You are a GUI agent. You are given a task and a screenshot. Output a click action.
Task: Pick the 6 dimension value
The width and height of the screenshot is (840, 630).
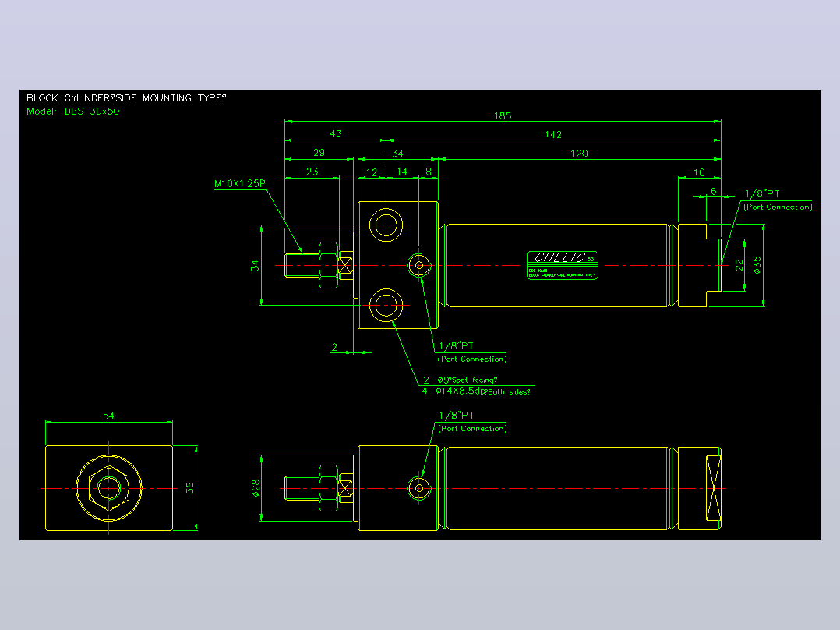[x=714, y=191]
